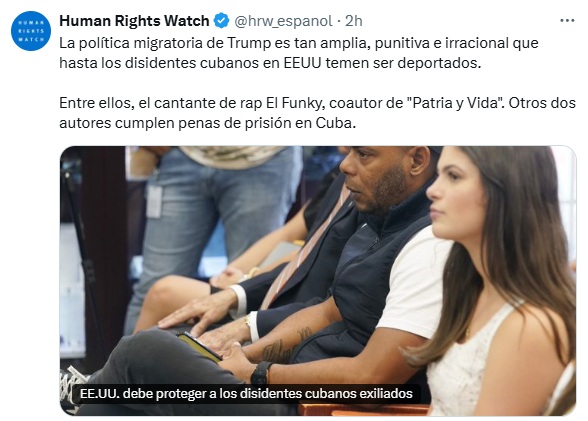Click the text "Patria y Vida" in tweet
The width and height of the screenshot is (588, 421).
click(455, 103)
